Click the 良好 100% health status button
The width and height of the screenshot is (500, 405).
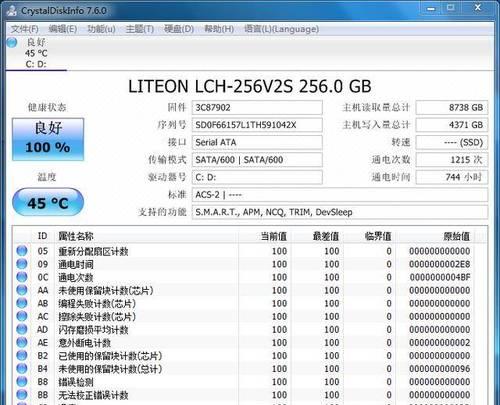point(48,139)
